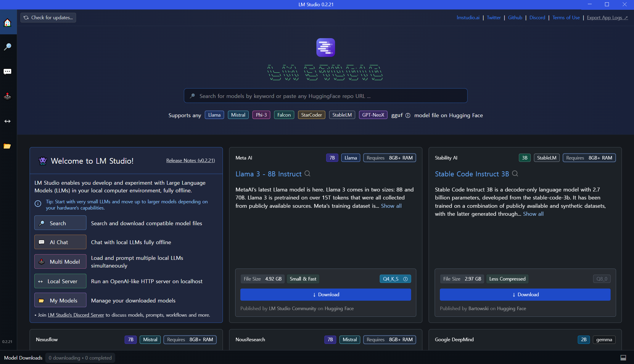Screen dimensions: 634x364
Task: Open the Github link
Action: pyautogui.click(x=515, y=18)
